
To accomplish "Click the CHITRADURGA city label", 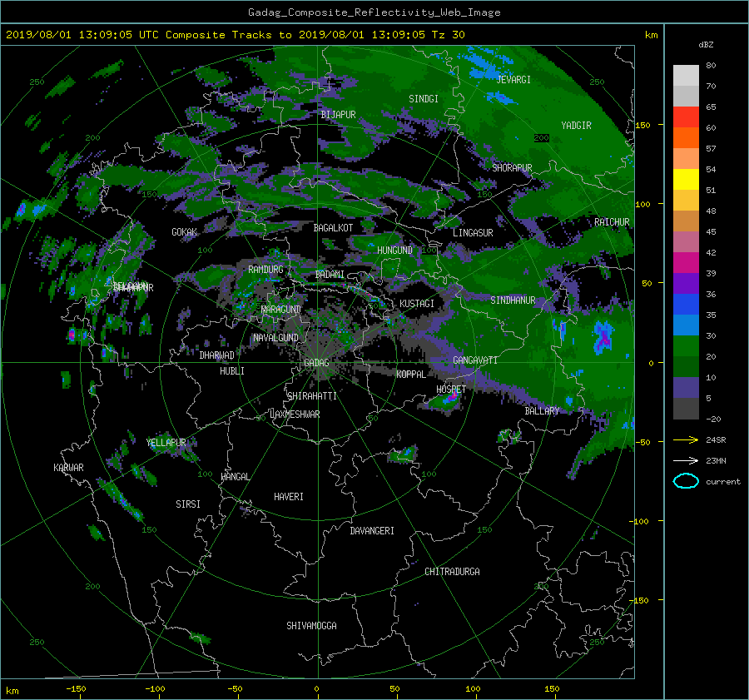I will [452, 572].
